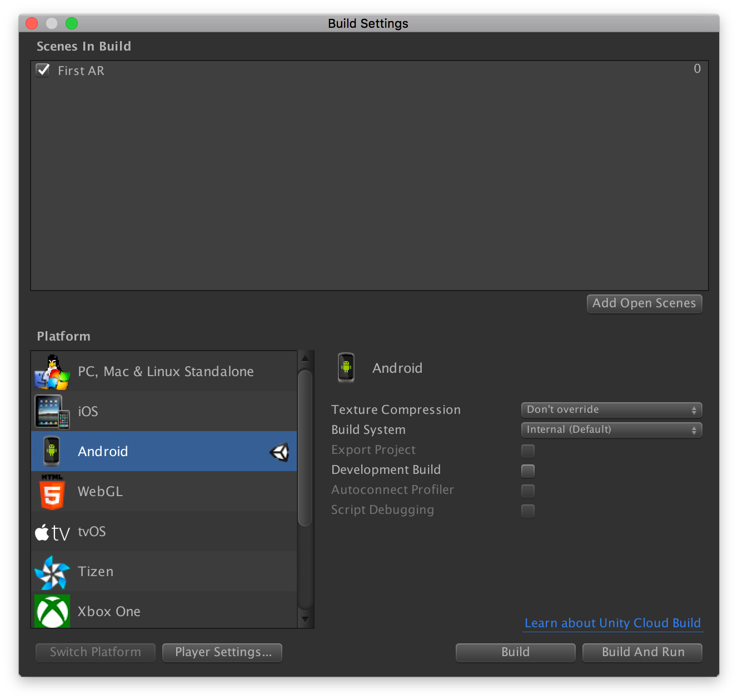Select the Tizen platform row
The image size is (738, 700).
164,572
